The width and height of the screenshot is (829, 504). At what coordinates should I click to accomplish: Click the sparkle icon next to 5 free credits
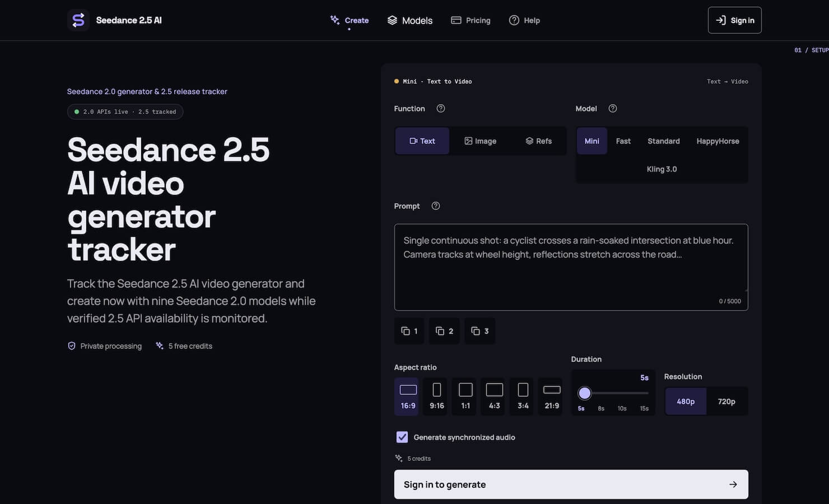pos(160,346)
